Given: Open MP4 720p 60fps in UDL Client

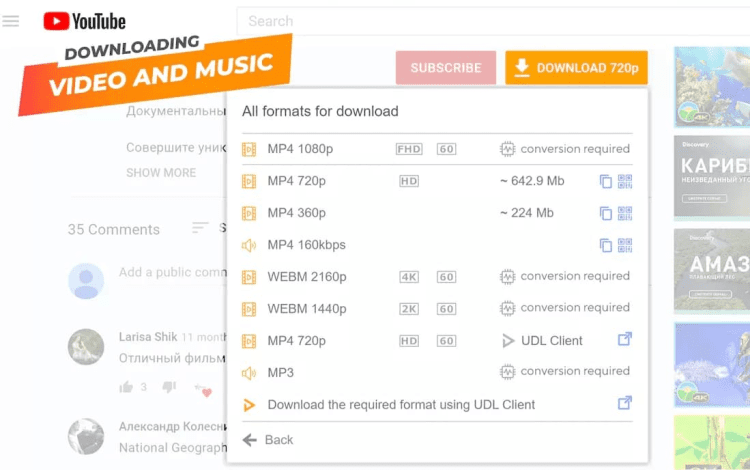Looking at the screenshot, I should pos(543,340).
